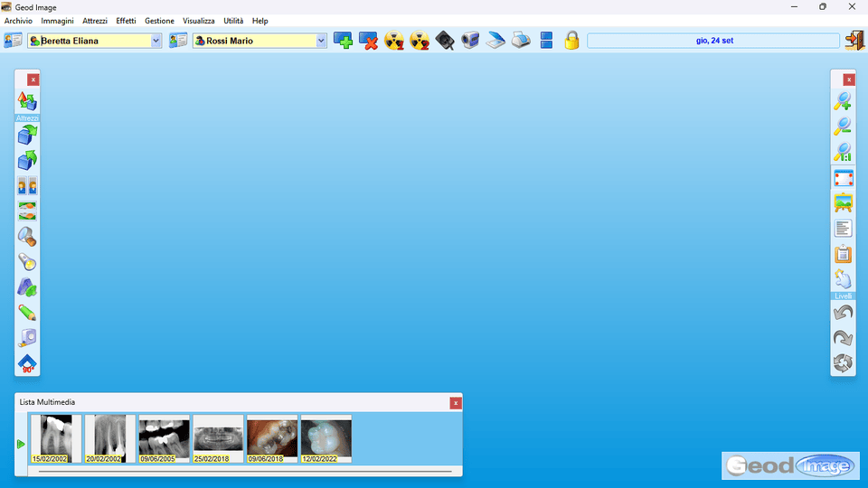Select the thumbnail dated 09/06/2005
Viewport: 868px width, 488px height.
click(164, 439)
